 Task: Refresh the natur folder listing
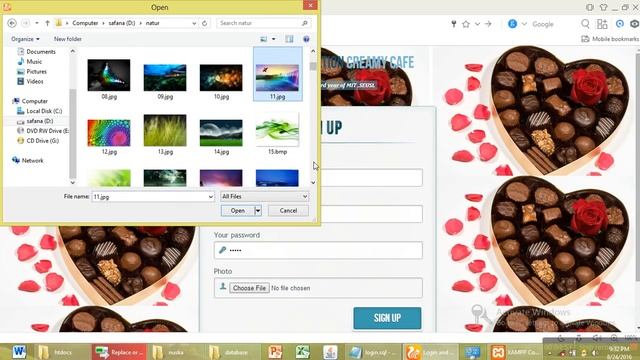tap(205, 23)
